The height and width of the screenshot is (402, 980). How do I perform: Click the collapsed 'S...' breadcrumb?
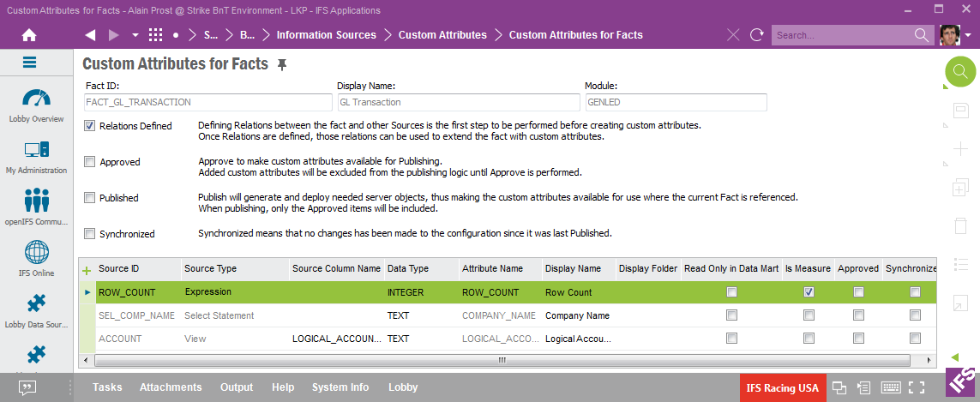pyautogui.click(x=211, y=35)
